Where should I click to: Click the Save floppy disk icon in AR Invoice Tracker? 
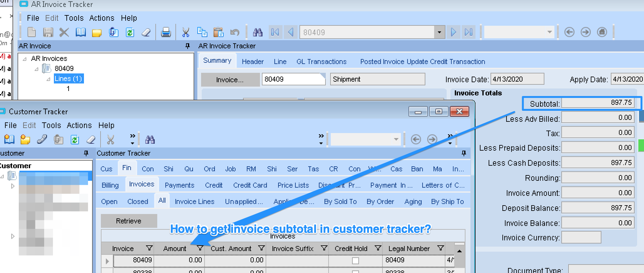48,32
